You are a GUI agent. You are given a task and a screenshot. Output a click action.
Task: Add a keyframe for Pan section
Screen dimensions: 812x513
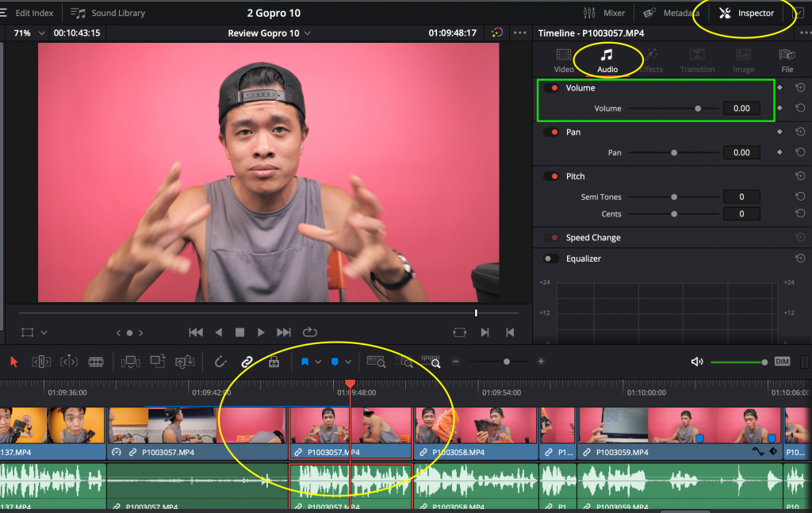click(x=780, y=132)
